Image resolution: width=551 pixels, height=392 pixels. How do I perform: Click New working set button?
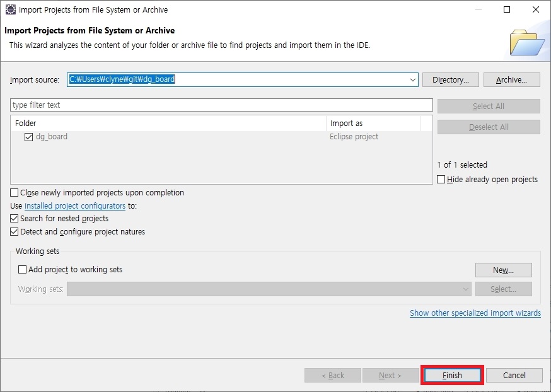point(503,270)
